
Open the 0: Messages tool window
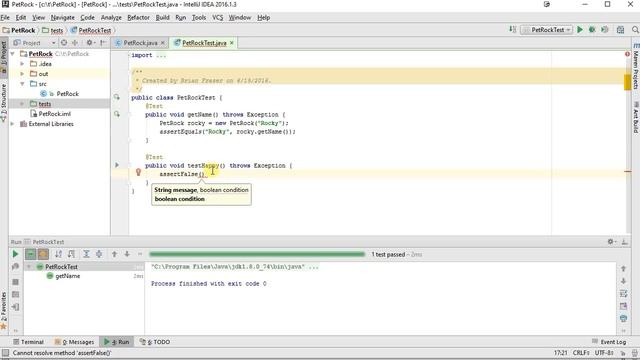pos(74,342)
